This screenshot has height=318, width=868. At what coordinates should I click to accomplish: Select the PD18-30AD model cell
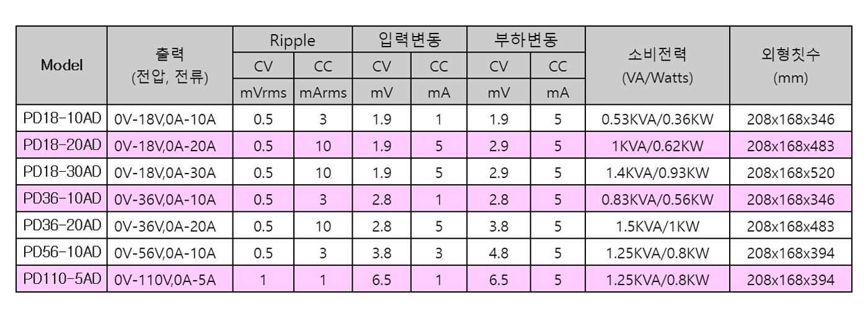click(x=62, y=172)
